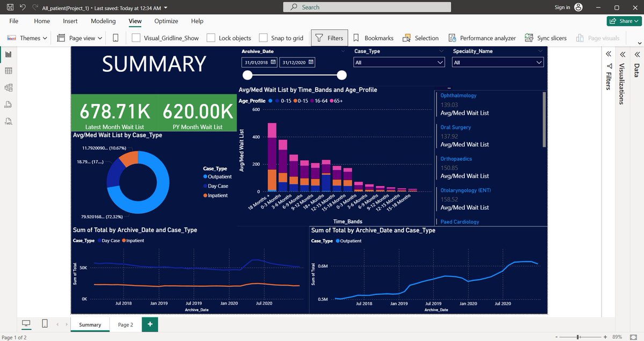The height and width of the screenshot is (341, 644).
Task: Open the Case_Type slicer dropdown
Action: pos(441,62)
